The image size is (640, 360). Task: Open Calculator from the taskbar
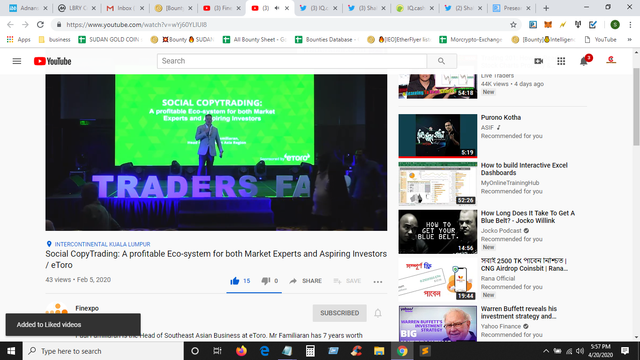tap(310, 351)
